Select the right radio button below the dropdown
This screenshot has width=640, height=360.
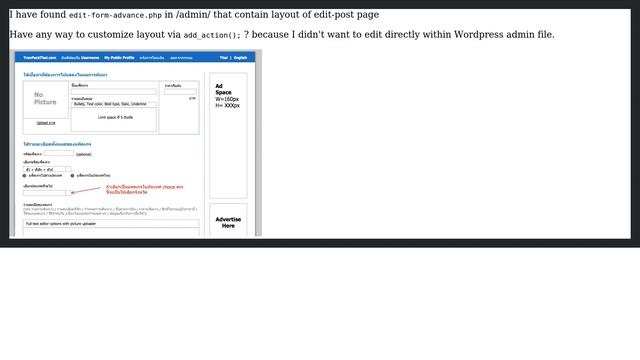click(x=72, y=176)
